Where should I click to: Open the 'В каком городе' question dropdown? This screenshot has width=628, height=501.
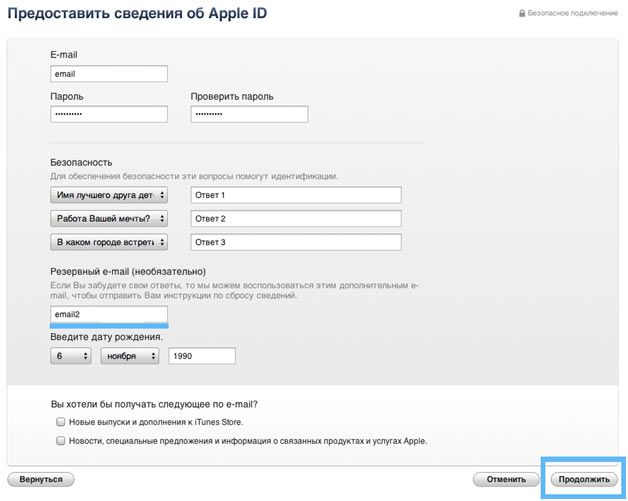click(109, 242)
